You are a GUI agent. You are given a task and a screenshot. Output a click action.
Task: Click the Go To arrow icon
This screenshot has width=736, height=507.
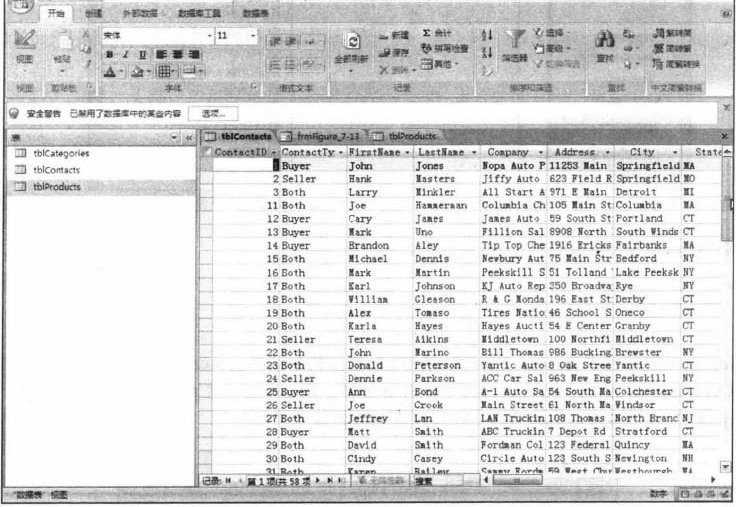(629, 48)
